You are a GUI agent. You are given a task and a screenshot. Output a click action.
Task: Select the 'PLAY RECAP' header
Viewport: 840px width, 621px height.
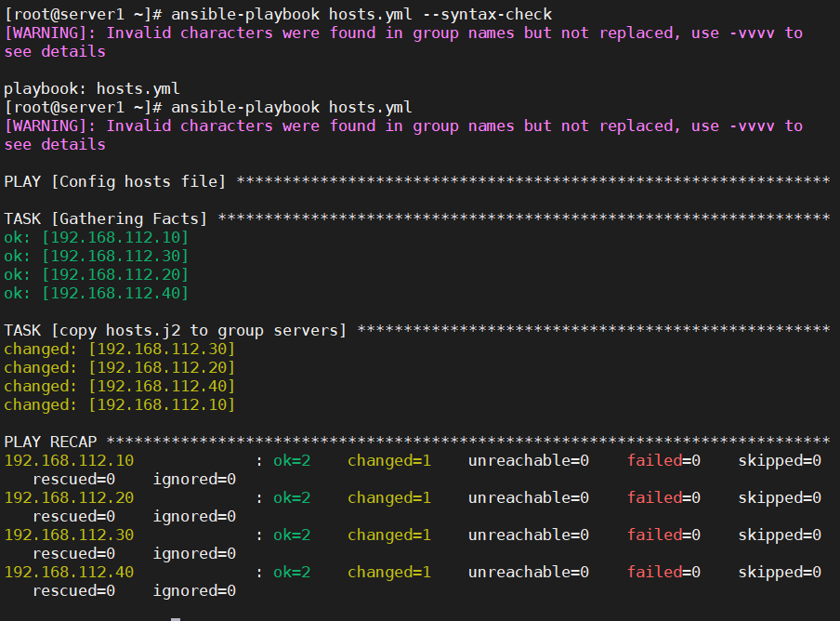pyautogui.click(x=50, y=442)
